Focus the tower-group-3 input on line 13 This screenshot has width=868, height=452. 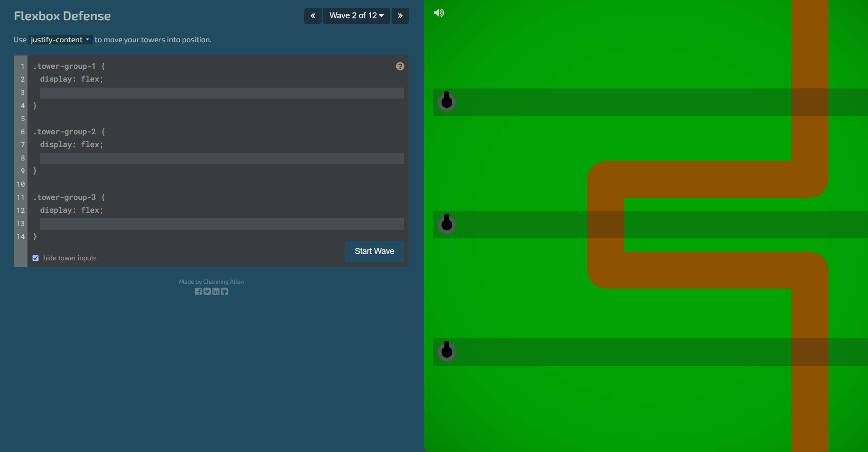click(x=222, y=224)
